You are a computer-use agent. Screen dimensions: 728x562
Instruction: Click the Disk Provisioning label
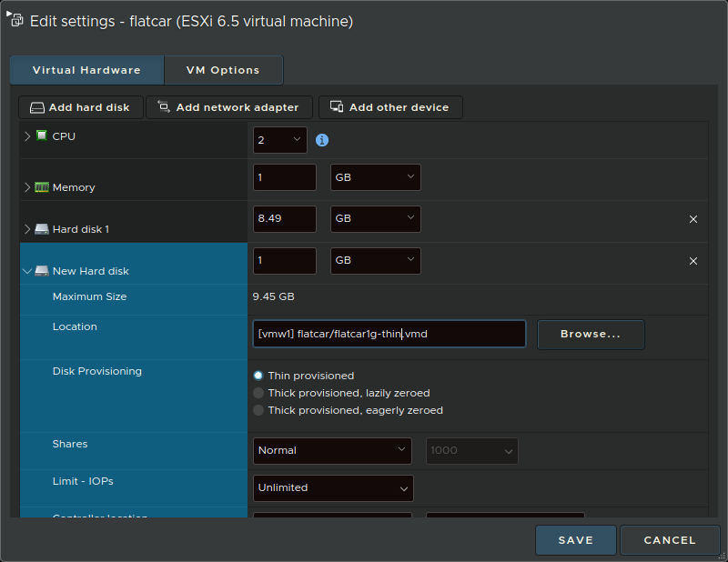[97, 371]
